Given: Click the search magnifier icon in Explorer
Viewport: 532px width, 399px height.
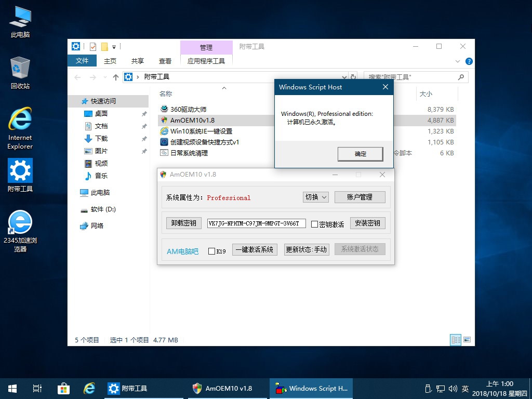Looking at the screenshot, I should pyautogui.click(x=461, y=77).
